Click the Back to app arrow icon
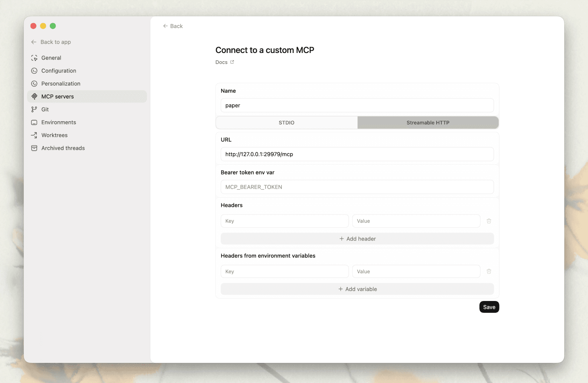The height and width of the screenshot is (383, 588). pyautogui.click(x=34, y=42)
